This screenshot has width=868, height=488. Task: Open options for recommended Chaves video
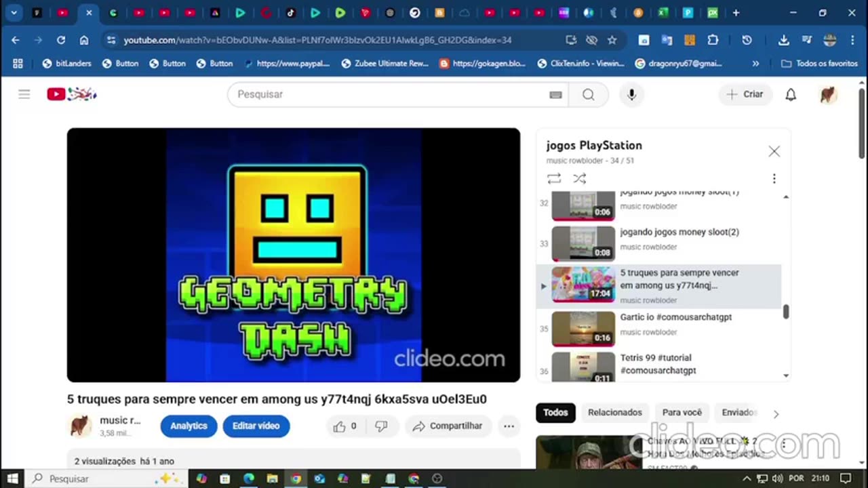coord(784,445)
